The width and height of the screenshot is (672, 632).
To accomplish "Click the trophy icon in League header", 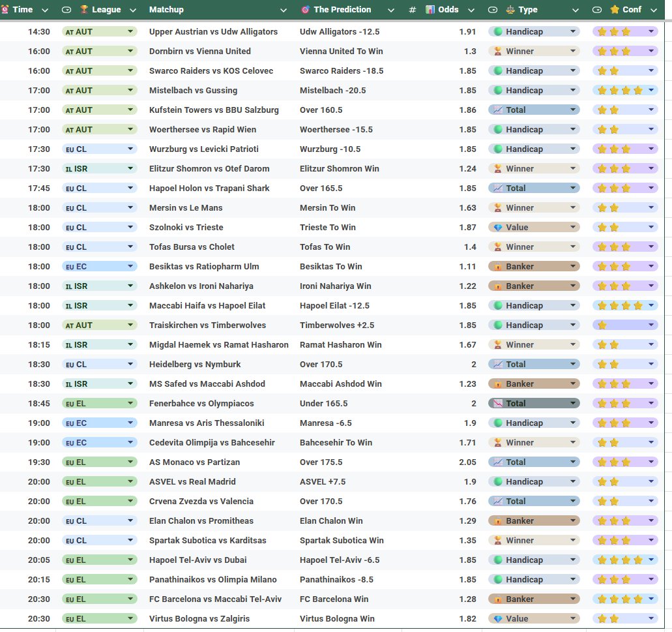I will 84,9.
